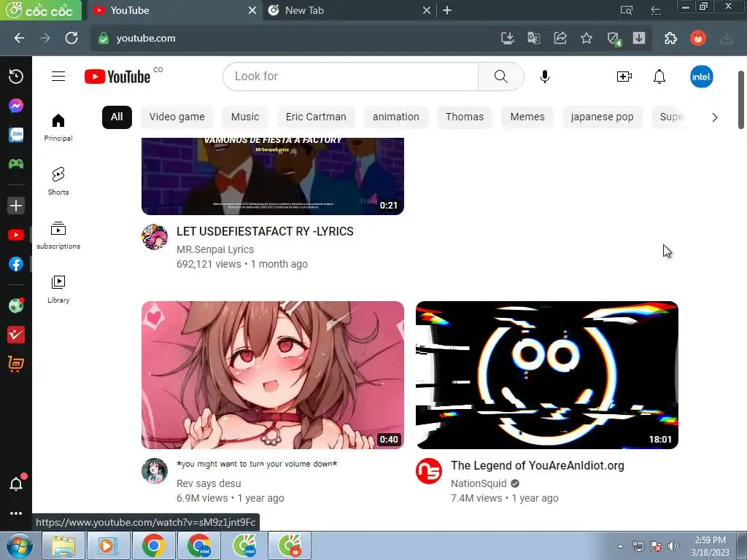The height and width of the screenshot is (560, 747).
Task: Go back to the previous page
Action: (x=19, y=38)
